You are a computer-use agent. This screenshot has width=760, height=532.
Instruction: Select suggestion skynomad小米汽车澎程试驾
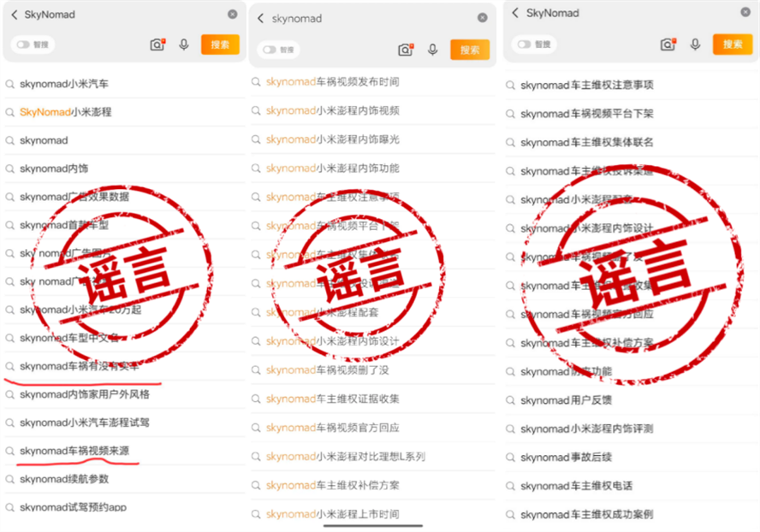tap(85, 423)
